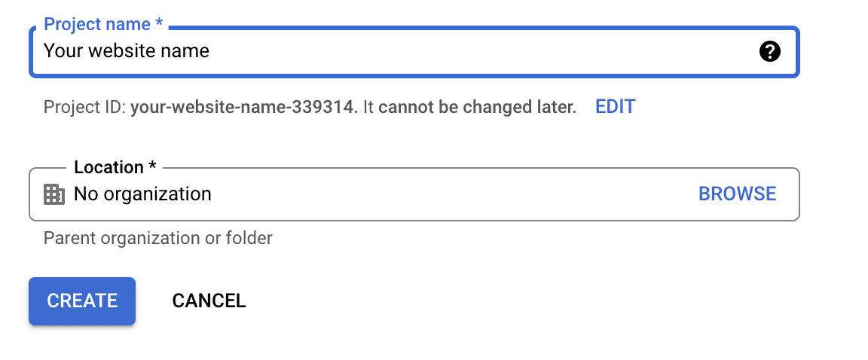Edit the Project ID

615,106
